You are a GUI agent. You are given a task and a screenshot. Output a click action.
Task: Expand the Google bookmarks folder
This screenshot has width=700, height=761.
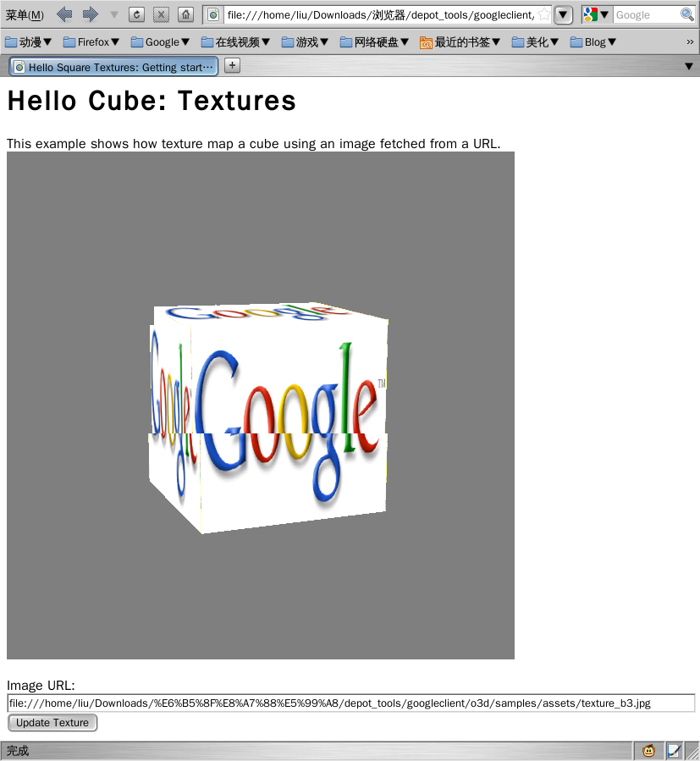pyautogui.click(x=160, y=42)
